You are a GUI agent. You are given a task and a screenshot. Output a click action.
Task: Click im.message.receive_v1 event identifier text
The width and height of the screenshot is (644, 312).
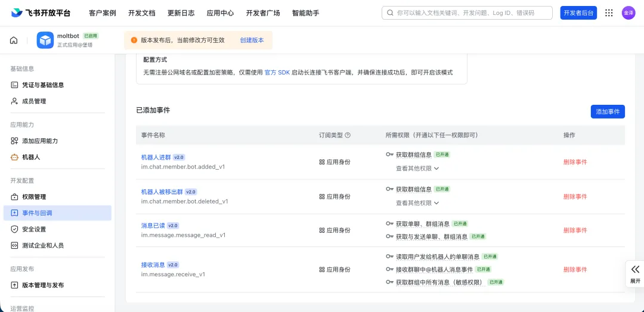[x=173, y=274]
